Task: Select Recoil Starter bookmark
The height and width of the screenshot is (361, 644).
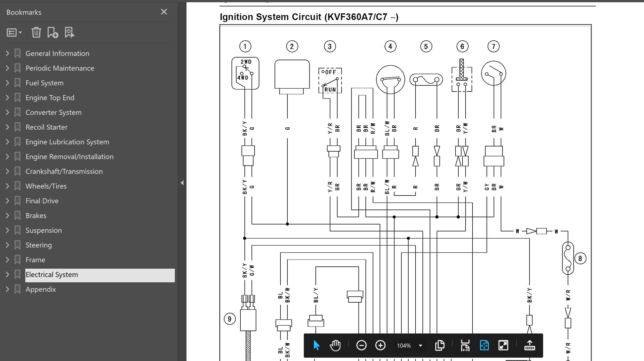Action: pyautogui.click(x=46, y=127)
